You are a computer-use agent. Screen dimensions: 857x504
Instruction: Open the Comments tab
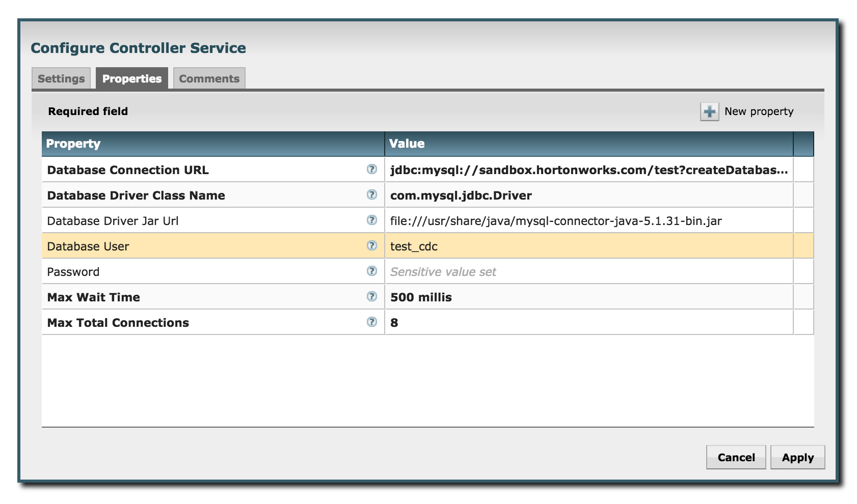click(209, 78)
